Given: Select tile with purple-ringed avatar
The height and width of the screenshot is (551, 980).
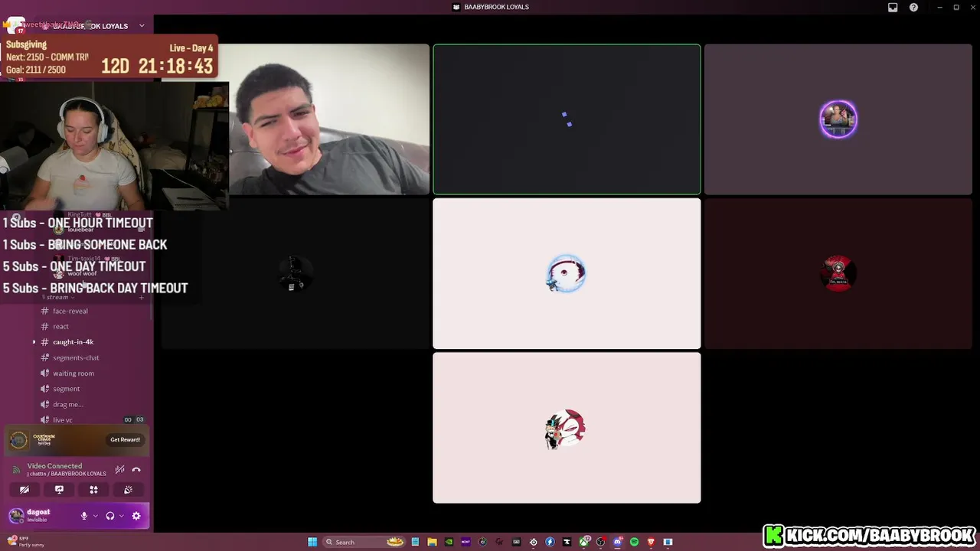Looking at the screenshot, I should point(838,119).
